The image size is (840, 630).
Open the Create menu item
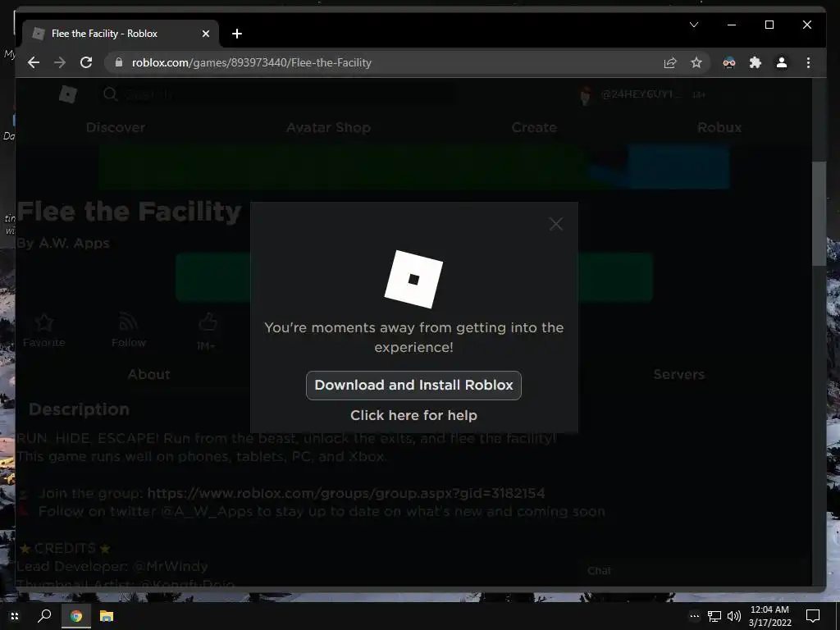[534, 127]
